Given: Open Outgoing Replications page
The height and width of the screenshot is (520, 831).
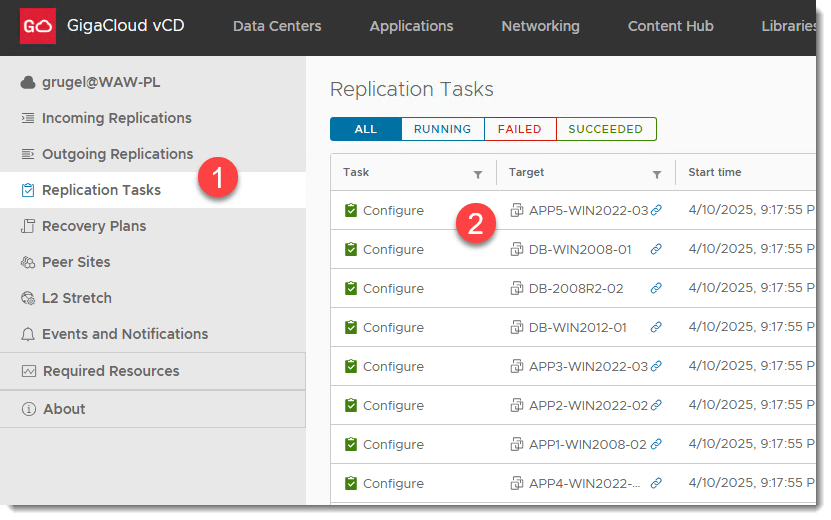Looking at the screenshot, I should pyautogui.click(x=117, y=154).
